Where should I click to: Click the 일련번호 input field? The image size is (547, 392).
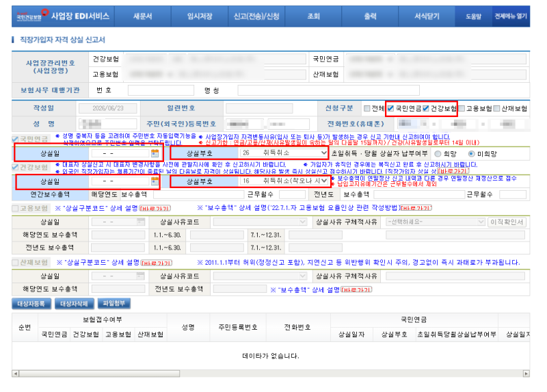(259, 109)
